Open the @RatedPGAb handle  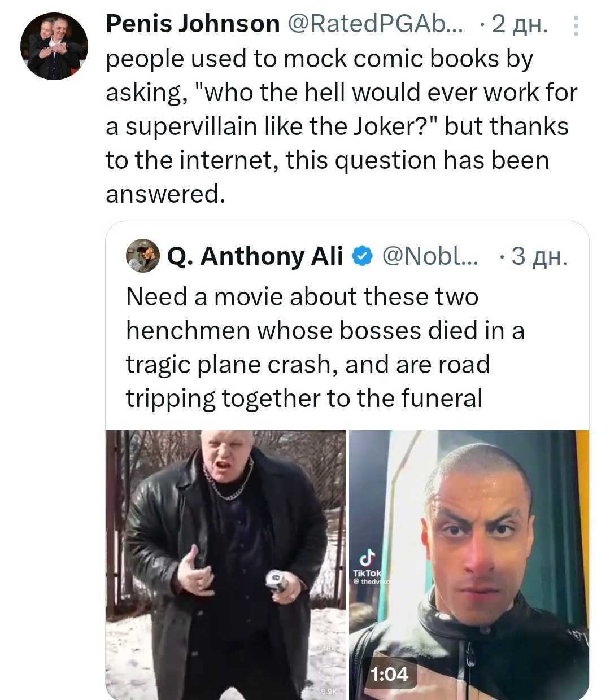coord(374,24)
